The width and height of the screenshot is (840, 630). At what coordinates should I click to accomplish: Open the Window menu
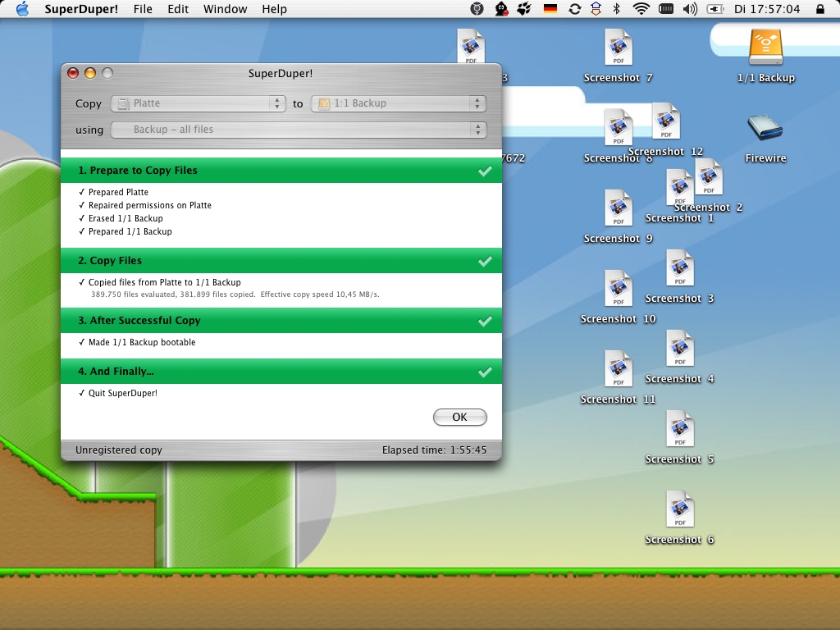225,9
